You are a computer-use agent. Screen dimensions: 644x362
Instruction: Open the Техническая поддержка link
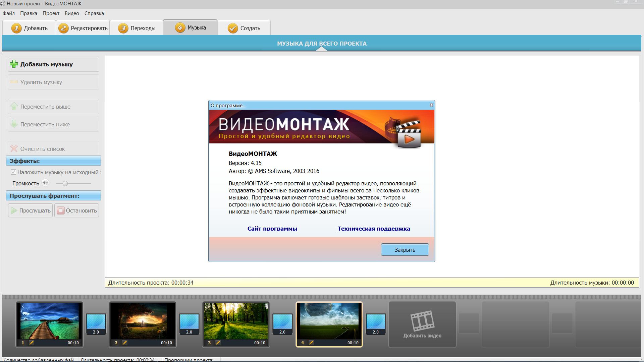click(x=374, y=229)
